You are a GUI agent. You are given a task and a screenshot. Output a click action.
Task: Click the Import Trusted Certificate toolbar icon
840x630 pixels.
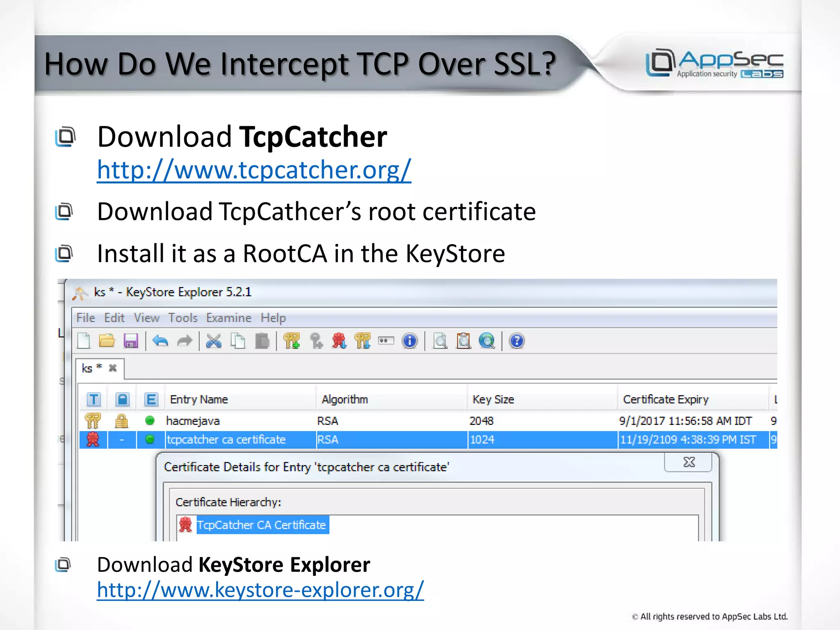[x=339, y=341]
